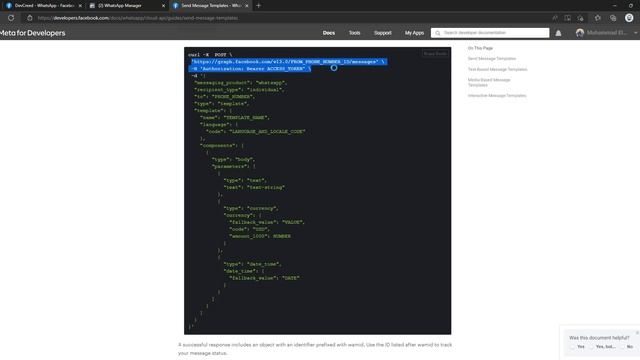Open the browser extensions icon

(x=598, y=18)
